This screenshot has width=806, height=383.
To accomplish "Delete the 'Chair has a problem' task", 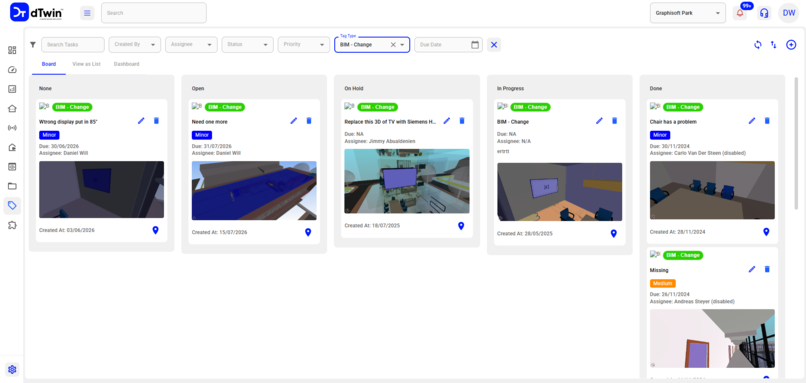I will [x=767, y=121].
